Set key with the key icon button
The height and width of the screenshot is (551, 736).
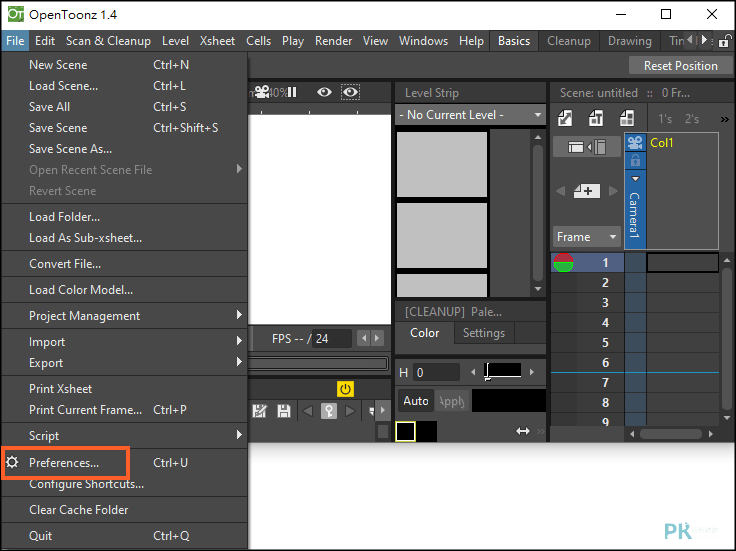tap(329, 411)
